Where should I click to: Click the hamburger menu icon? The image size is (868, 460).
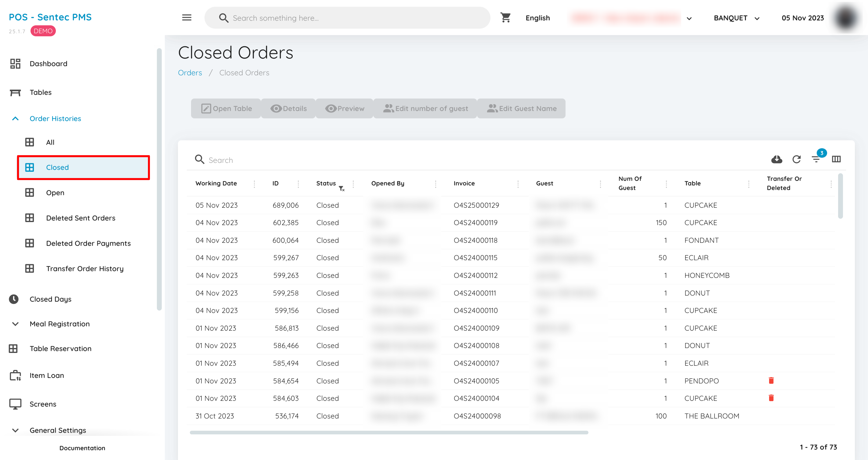tap(187, 17)
